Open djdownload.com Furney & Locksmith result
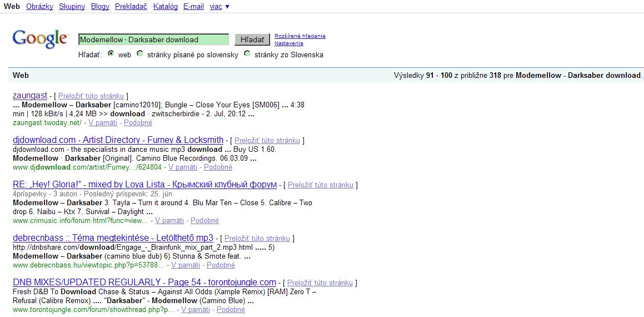Viewport: 644px width, 317px height. click(118, 140)
